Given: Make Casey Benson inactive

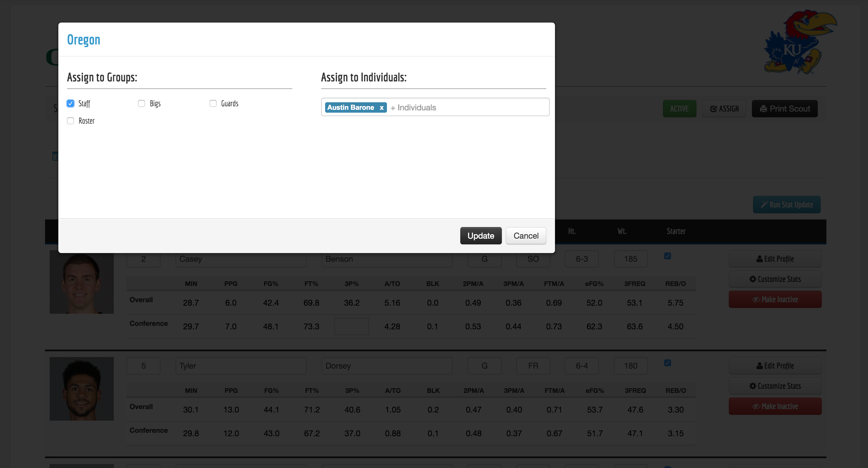Looking at the screenshot, I should 775,299.
